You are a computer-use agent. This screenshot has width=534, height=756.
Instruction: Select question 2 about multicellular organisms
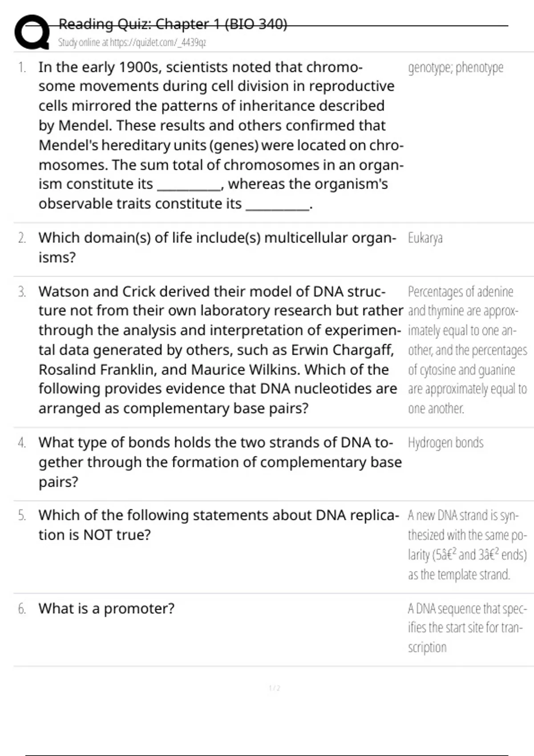[x=217, y=247]
